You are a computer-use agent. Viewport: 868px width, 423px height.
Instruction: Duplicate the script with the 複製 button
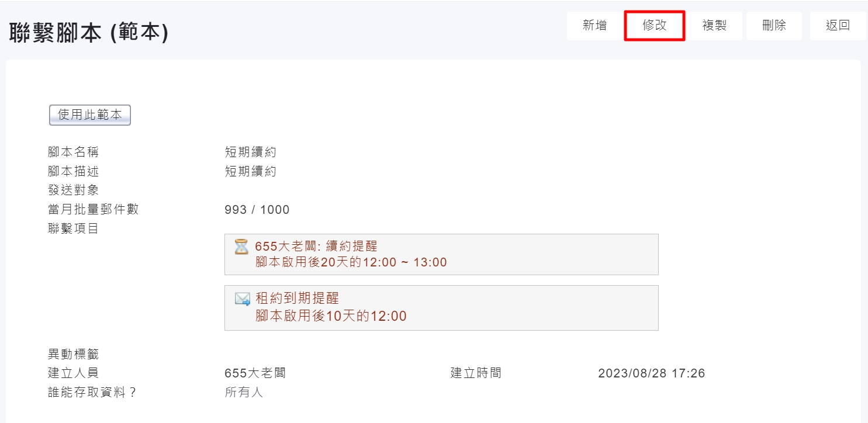point(714,26)
